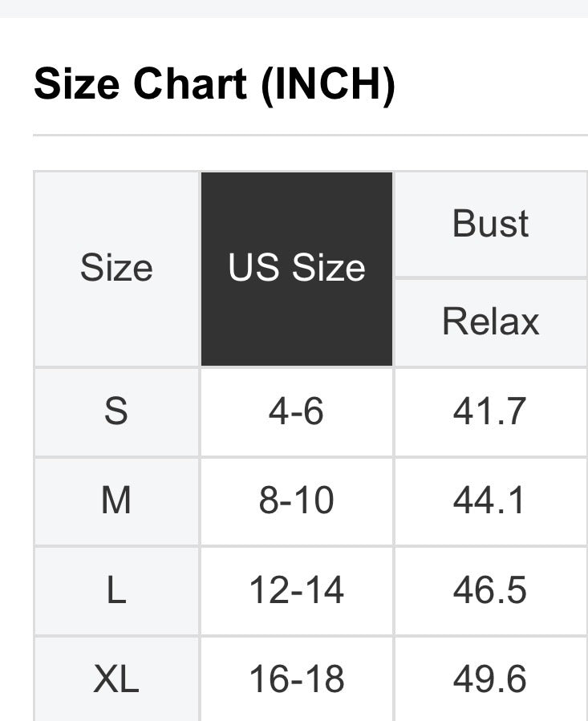Click the 44.1 bust measurement cell
This screenshot has width=588, height=721.
tap(490, 501)
